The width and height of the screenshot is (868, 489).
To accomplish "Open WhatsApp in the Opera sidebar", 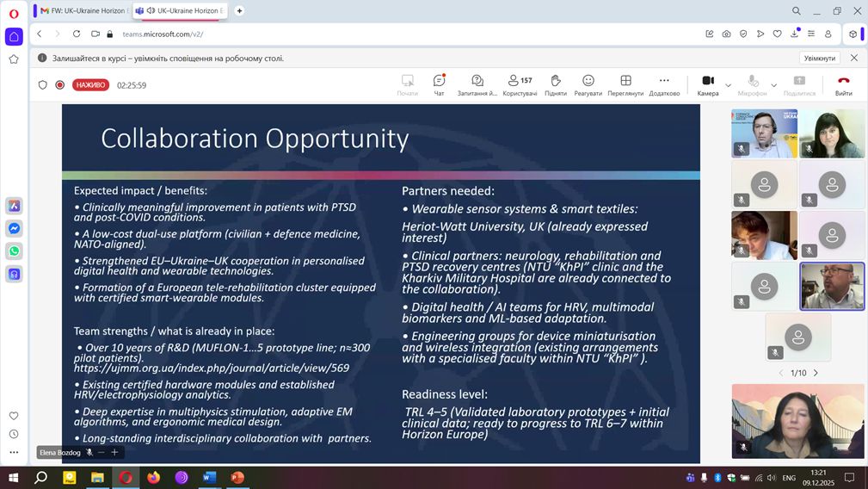I will 14,251.
